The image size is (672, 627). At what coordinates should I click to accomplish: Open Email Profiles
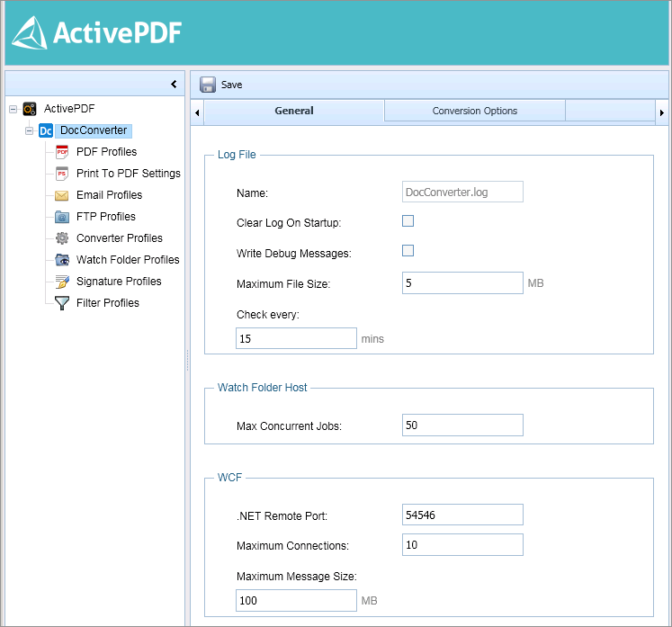click(x=109, y=195)
